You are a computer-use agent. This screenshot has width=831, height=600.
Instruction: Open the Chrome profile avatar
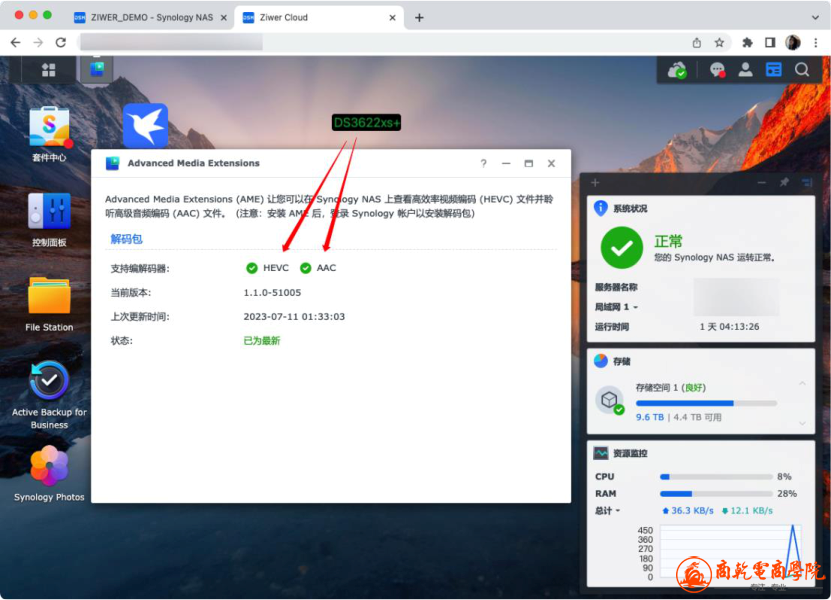[793, 42]
